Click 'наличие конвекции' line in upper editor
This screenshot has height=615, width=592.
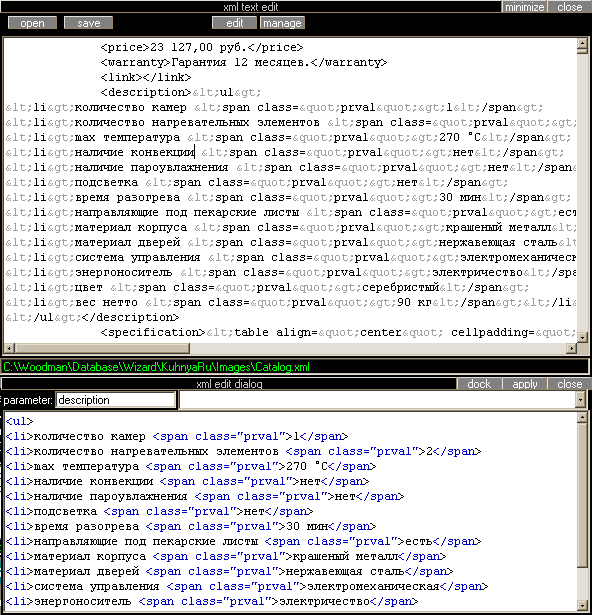pos(285,153)
